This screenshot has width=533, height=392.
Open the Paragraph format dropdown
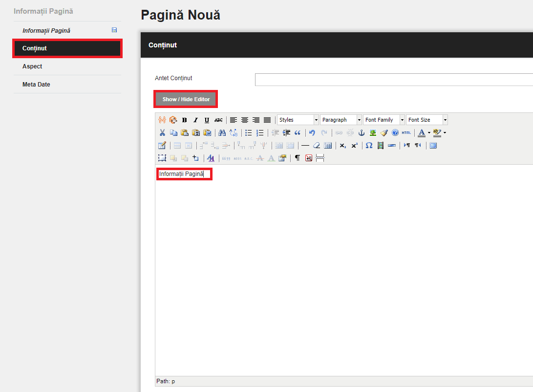(x=341, y=120)
